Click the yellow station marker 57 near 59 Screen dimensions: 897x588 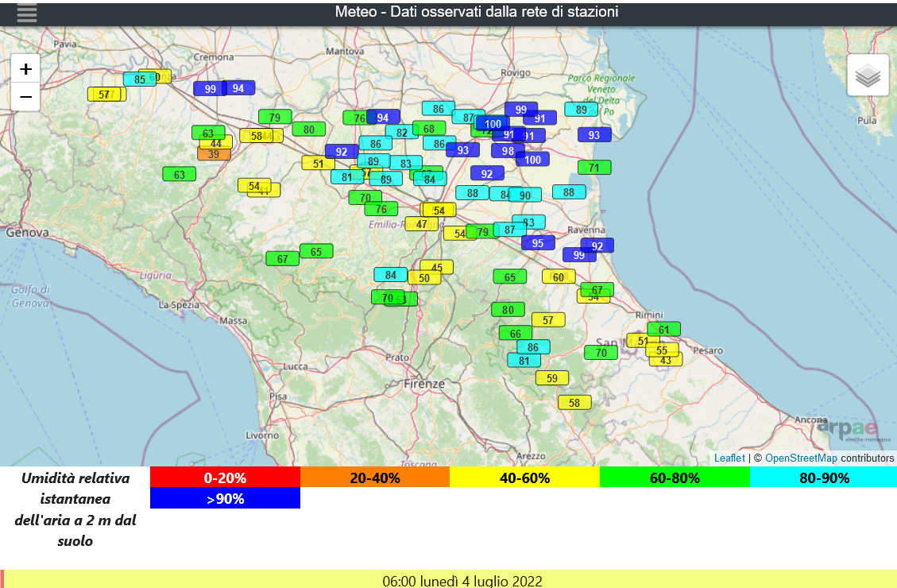(x=549, y=320)
